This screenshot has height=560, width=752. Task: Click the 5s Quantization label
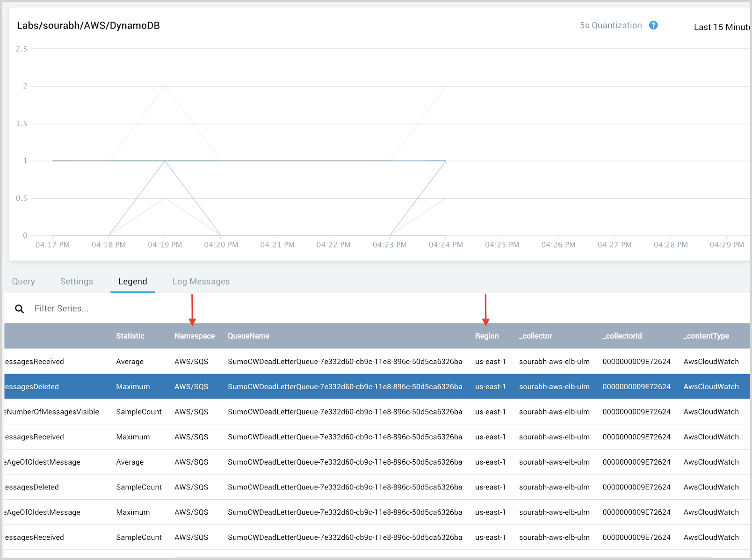point(611,25)
